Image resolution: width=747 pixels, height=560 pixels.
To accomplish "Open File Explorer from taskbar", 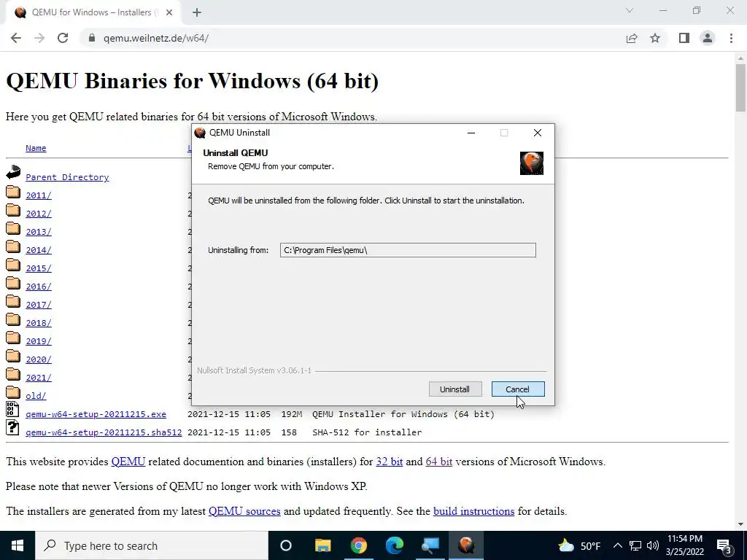I will coord(322,545).
